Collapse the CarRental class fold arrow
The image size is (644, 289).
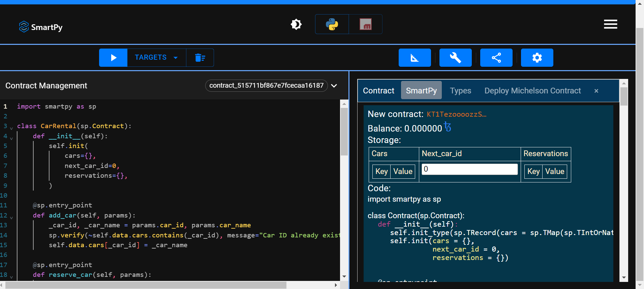[11, 128]
